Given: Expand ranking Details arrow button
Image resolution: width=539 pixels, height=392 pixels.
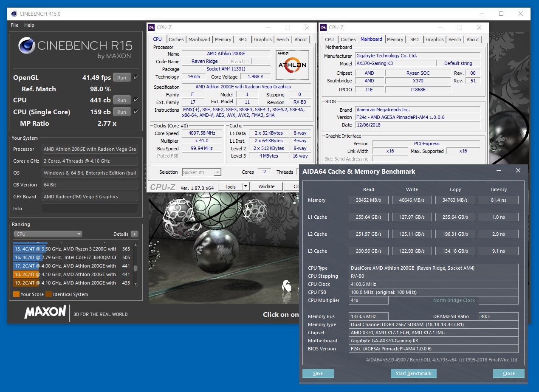Looking at the screenshot, I should tap(135, 234).
